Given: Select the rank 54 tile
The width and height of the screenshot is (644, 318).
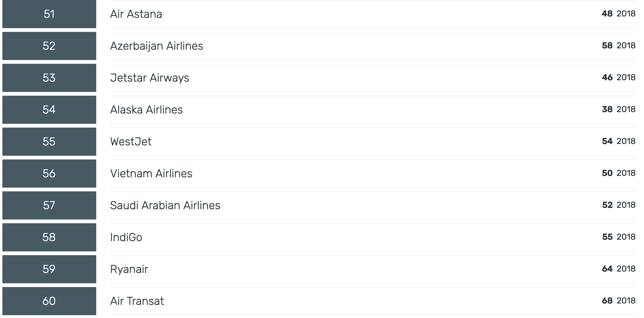Looking at the screenshot, I should click(49, 110).
